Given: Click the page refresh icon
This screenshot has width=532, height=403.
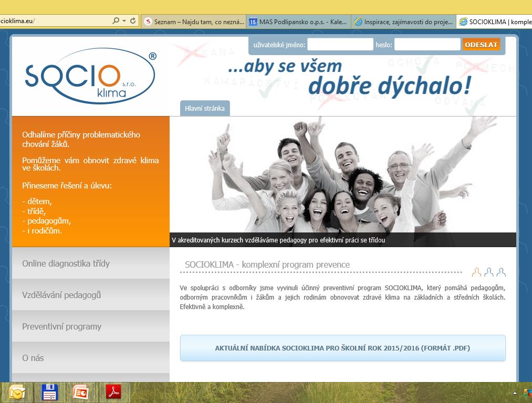Looking at the screenshot, I should [133, 20].
